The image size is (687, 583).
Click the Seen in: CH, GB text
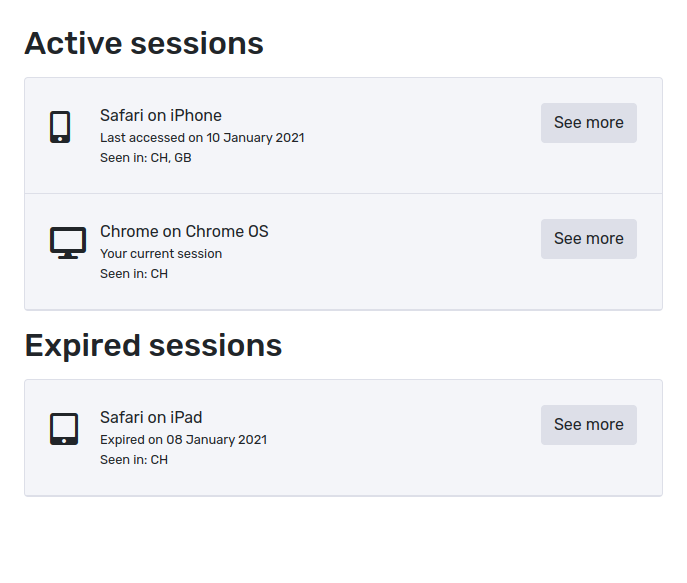(x=145, y=158)
